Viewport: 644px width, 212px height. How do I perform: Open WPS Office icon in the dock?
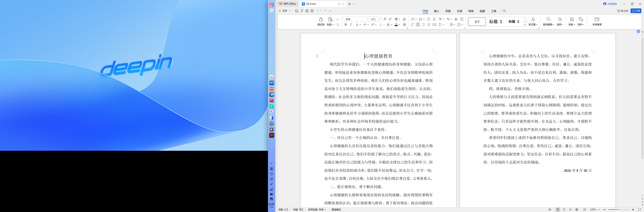(271, 135)
